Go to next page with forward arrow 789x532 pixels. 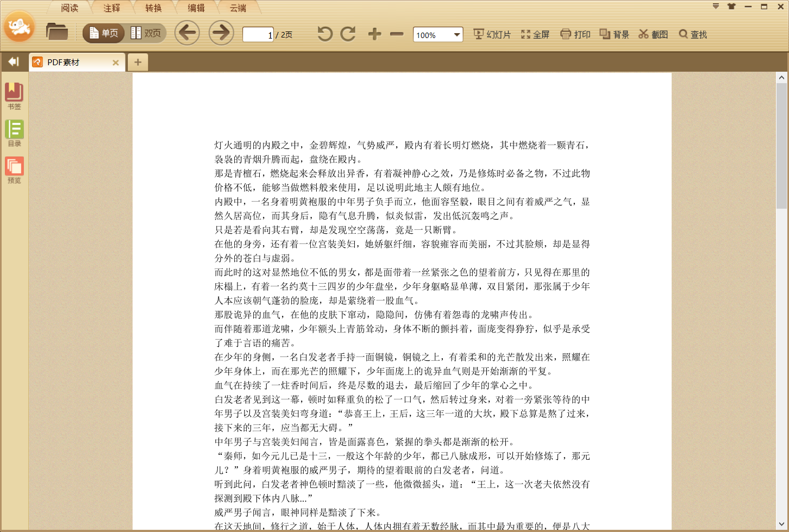click(221, 33)
